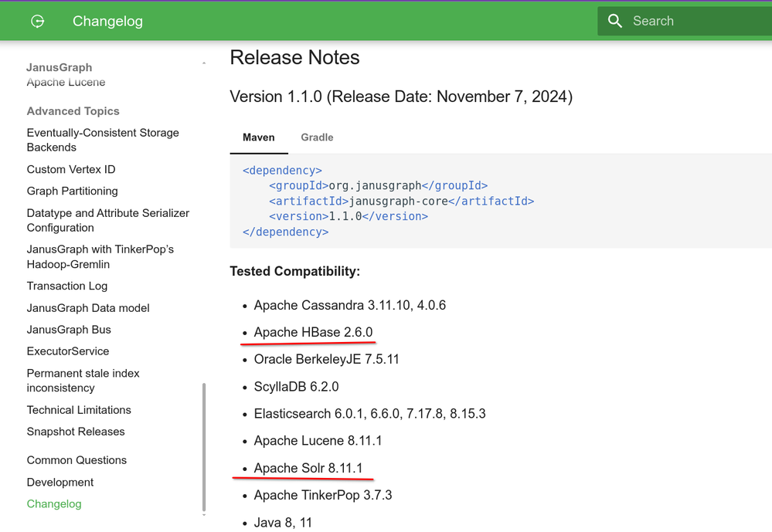Viewport: 772px width, 532px height.
Task: Open Common Questions section
Action: coord(77,460)
